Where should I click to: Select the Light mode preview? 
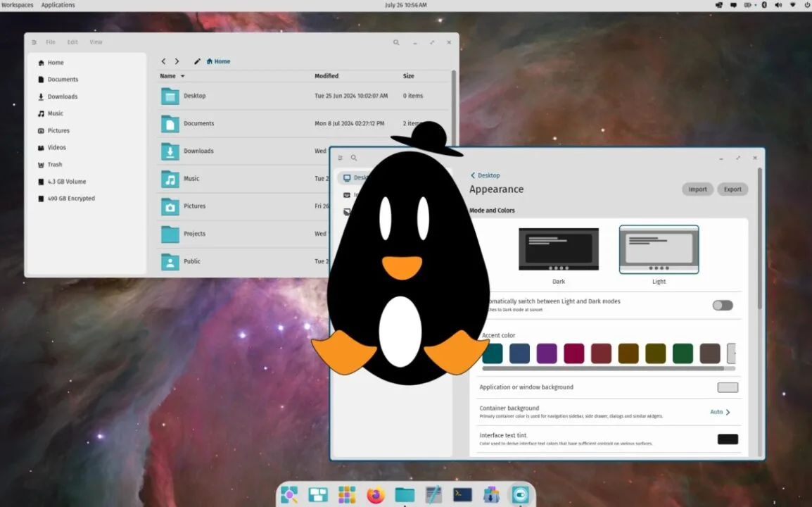pos(659,249)
